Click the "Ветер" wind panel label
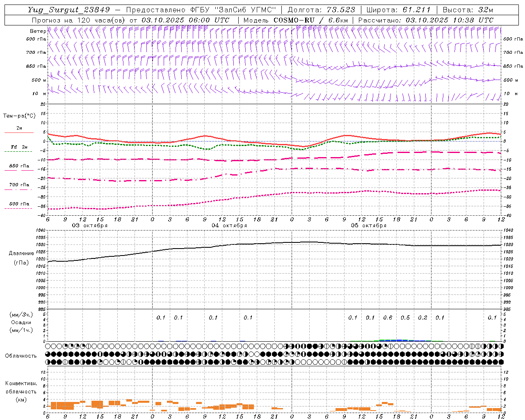This screenshot has width=525, height=420. click(x=38, y=31)
